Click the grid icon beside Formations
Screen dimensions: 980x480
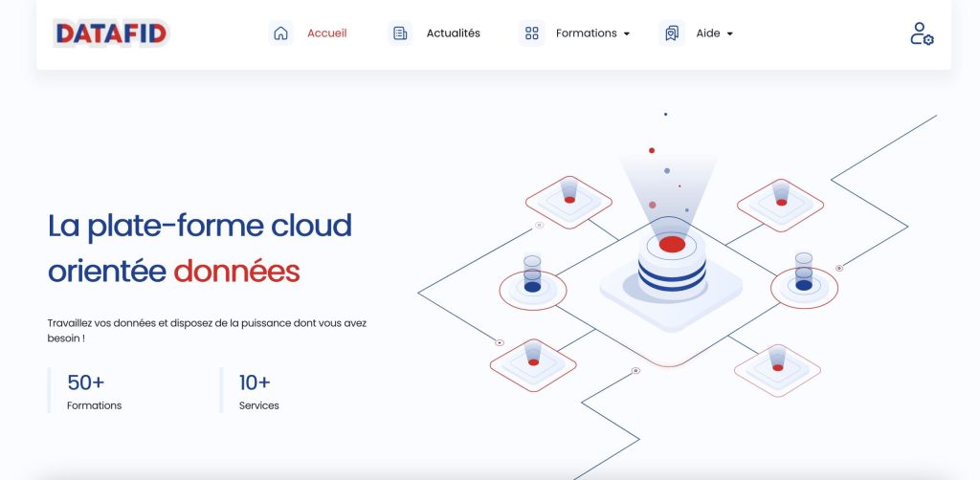coord(531,33)
